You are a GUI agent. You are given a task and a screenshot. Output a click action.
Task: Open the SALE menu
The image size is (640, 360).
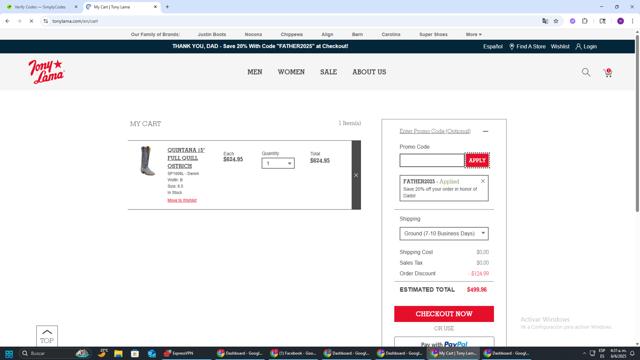[328, 72]
